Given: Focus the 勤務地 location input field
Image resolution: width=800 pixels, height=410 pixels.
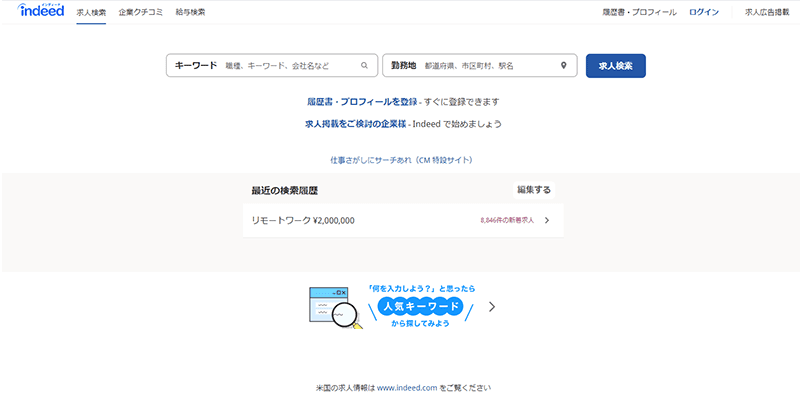Looking at the screenshot, I should pyautogui.click(x=480, y=65).
